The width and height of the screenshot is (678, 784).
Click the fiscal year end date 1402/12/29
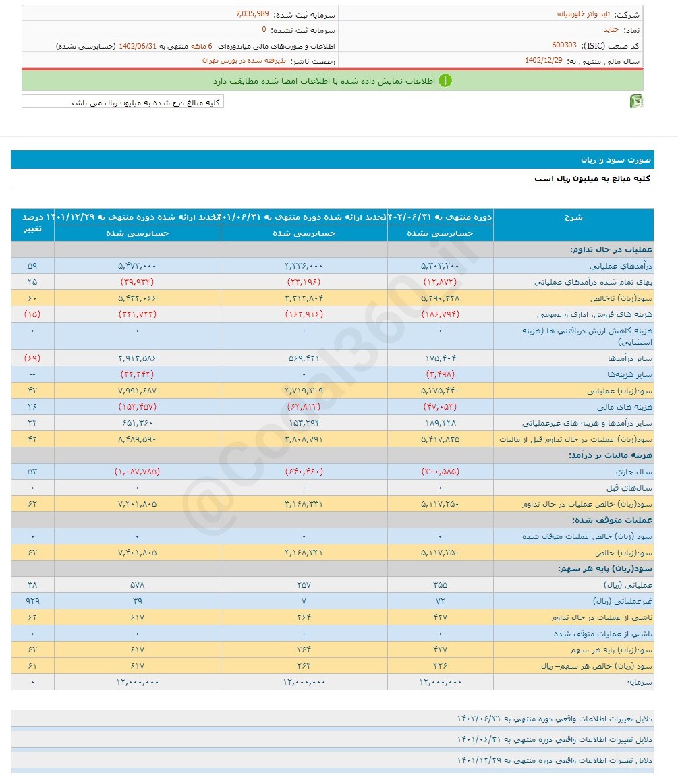coord(545,61)
